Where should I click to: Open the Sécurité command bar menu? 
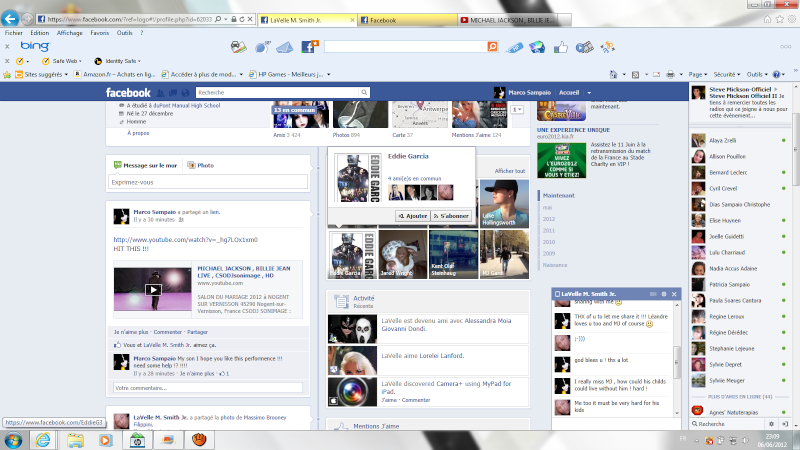727,74
